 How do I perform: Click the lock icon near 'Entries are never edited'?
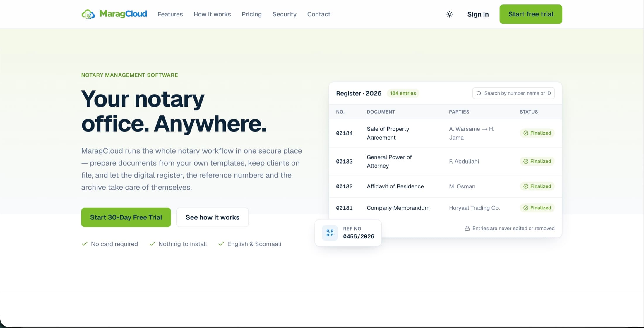(467, 228)
